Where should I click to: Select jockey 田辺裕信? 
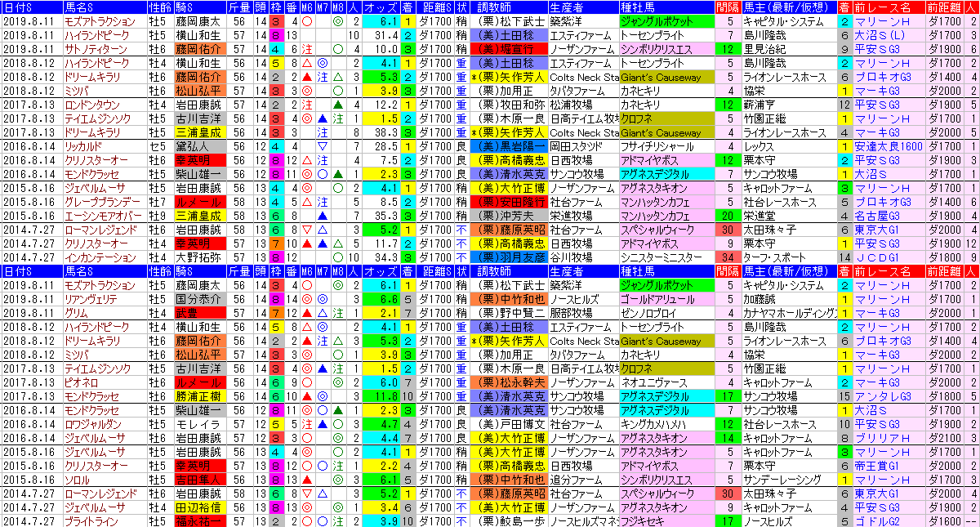coord(198,507)
